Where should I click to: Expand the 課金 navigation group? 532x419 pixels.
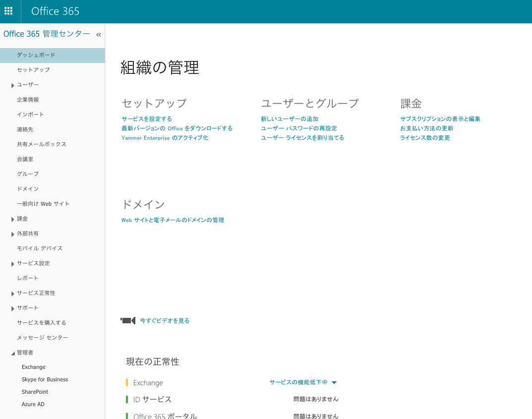click(x=12, y=219)
